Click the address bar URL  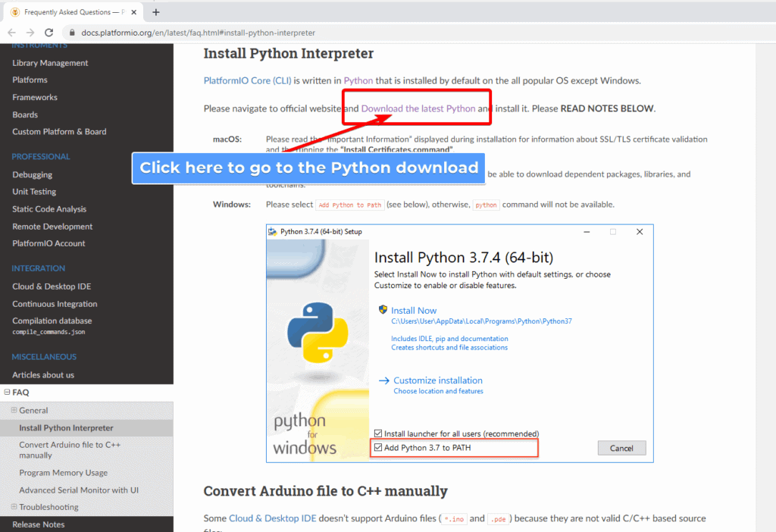tap(198, 33)
